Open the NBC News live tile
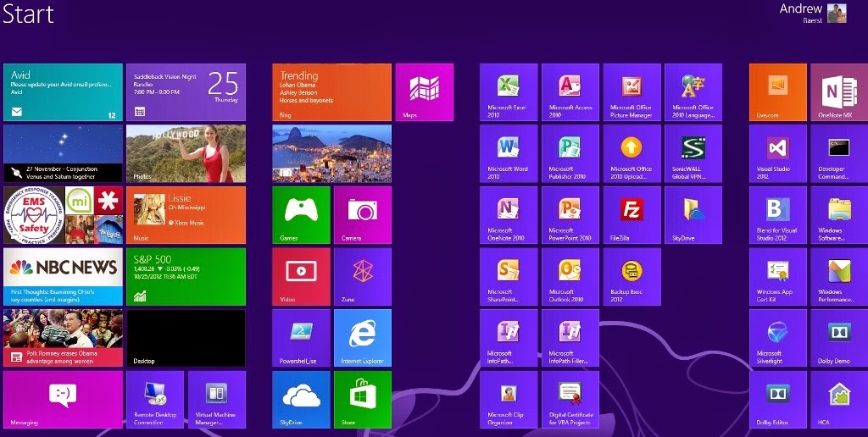 coord(63,277)
